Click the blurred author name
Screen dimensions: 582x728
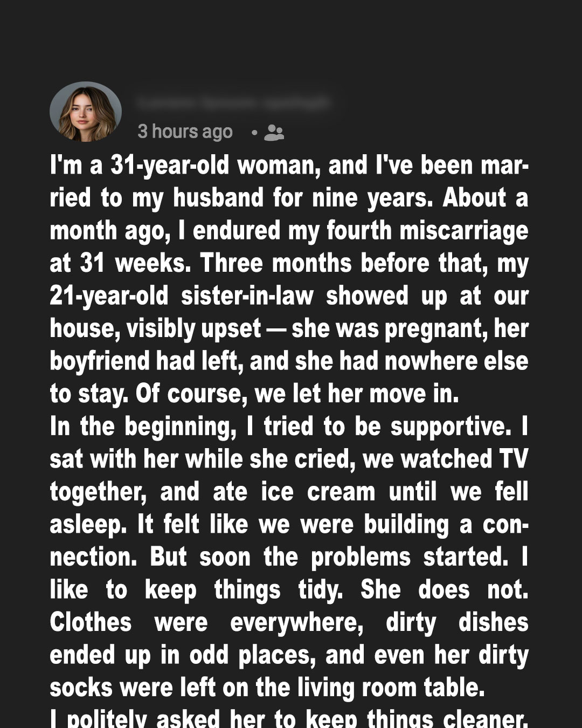pyautogui.click(x=232, y=102)
